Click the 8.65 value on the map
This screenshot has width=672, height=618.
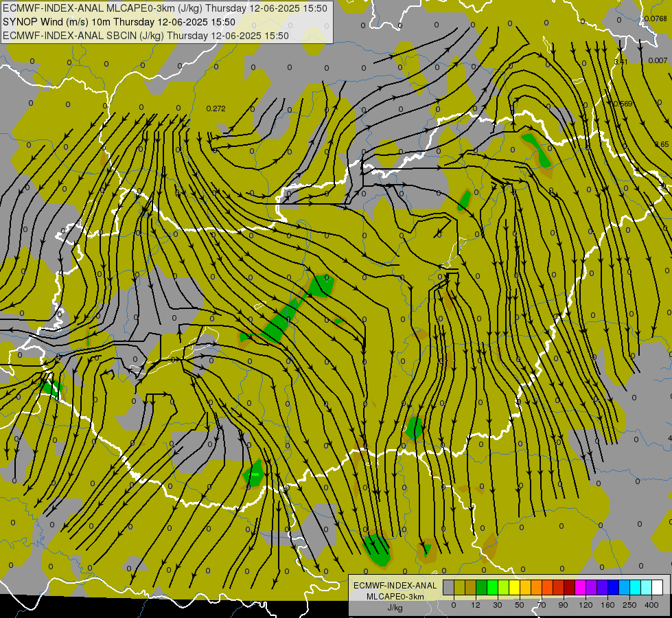[662, 144]
